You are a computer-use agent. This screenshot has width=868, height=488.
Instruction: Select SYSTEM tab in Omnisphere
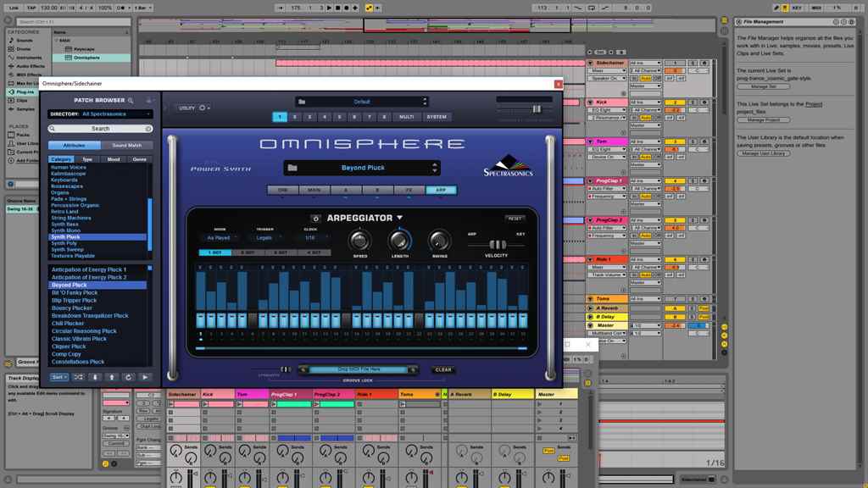(437, 117)
